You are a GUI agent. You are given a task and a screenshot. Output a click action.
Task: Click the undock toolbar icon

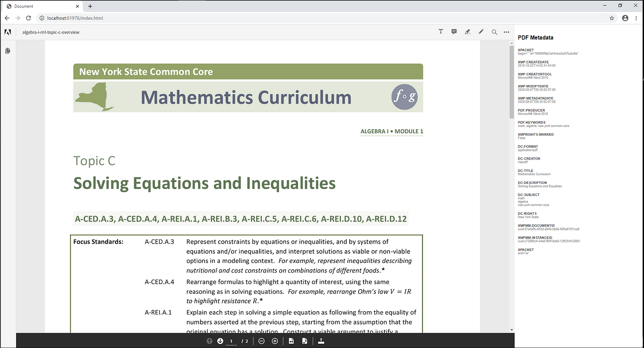[x=321, y=341]
